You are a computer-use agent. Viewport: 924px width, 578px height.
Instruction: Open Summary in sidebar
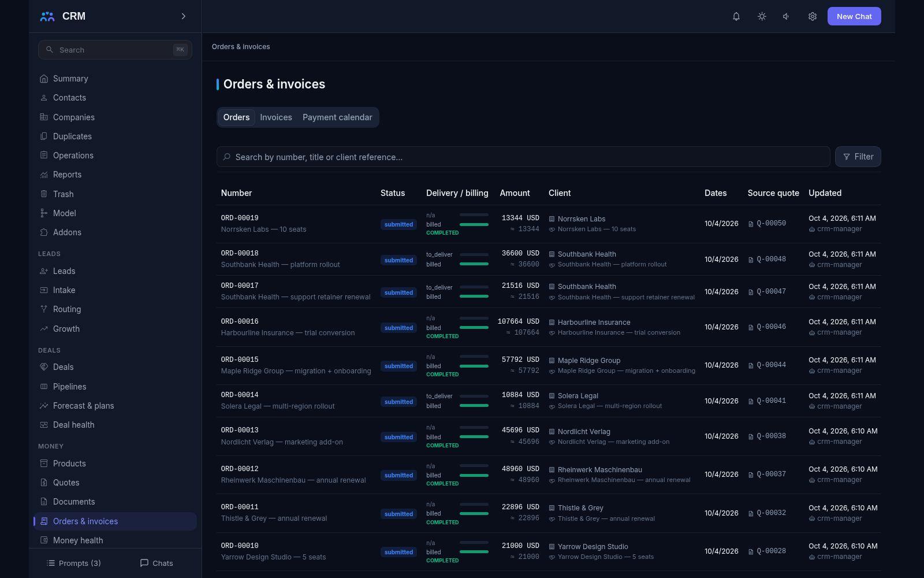tap(115, 79)
